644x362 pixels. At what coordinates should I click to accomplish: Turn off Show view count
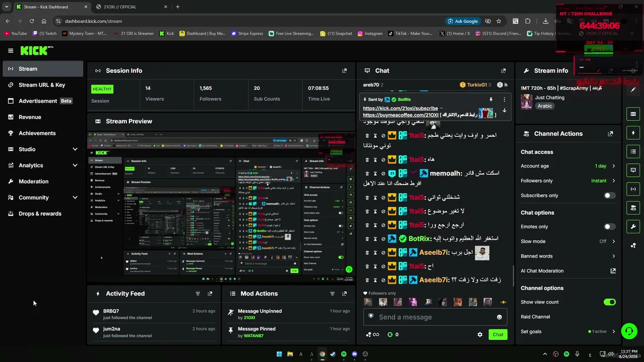point(609,302)
